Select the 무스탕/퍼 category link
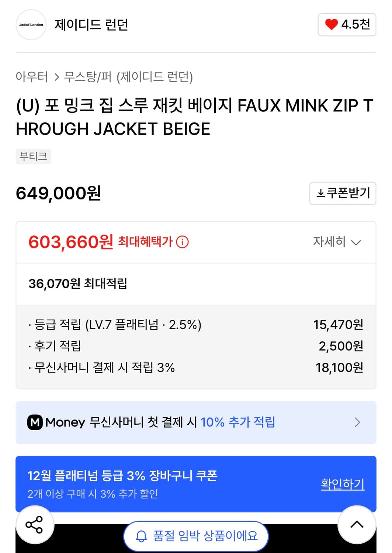 pyautogui.click(x=88, y=77)
